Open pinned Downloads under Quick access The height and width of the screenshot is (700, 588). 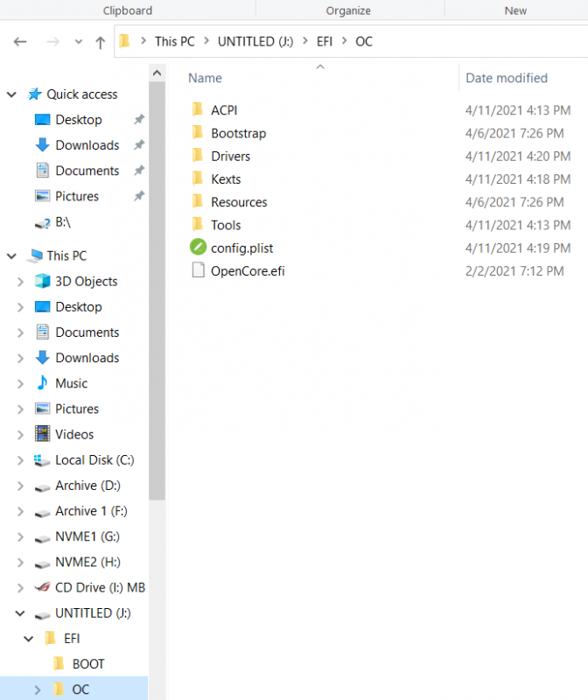[x=87, y=145]
